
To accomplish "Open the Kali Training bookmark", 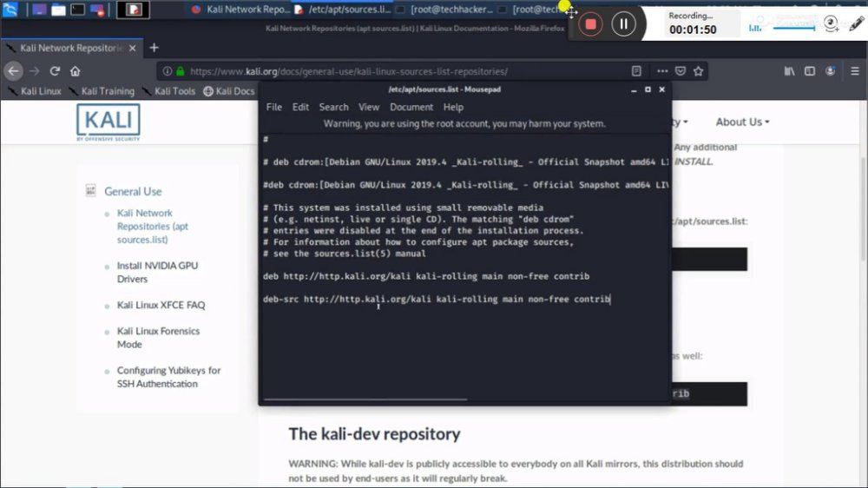I will click(102, 91).
